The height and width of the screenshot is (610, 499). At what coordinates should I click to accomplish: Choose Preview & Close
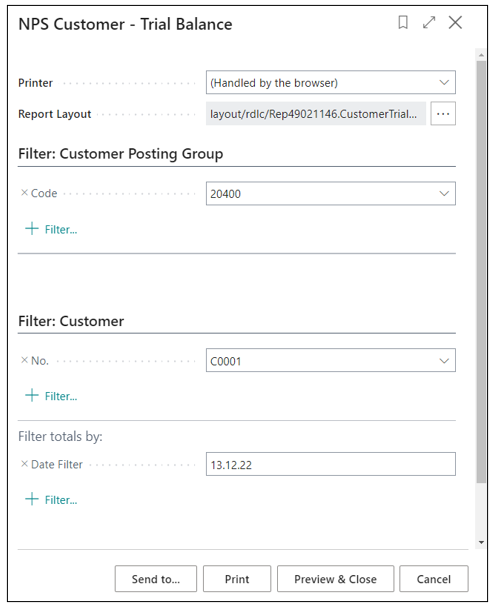pyautogui.click(x=335, y=579)
